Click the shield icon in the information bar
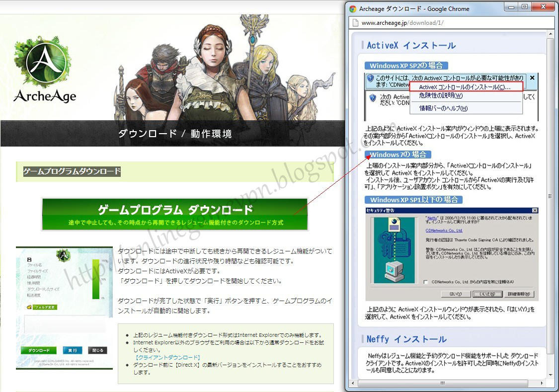The height and width of the screenshot is (392, 559). pos(370,78)
